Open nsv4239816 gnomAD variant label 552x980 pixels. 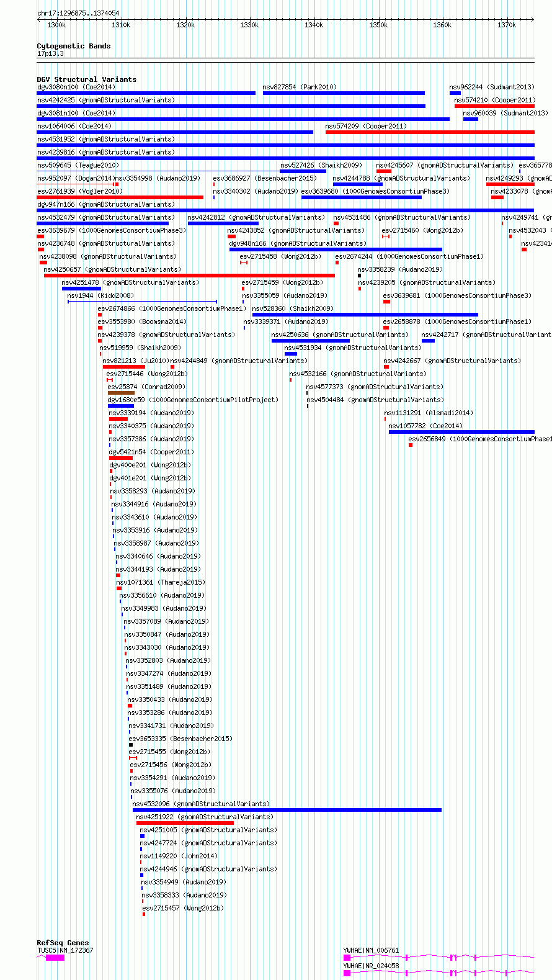(106, 152)
